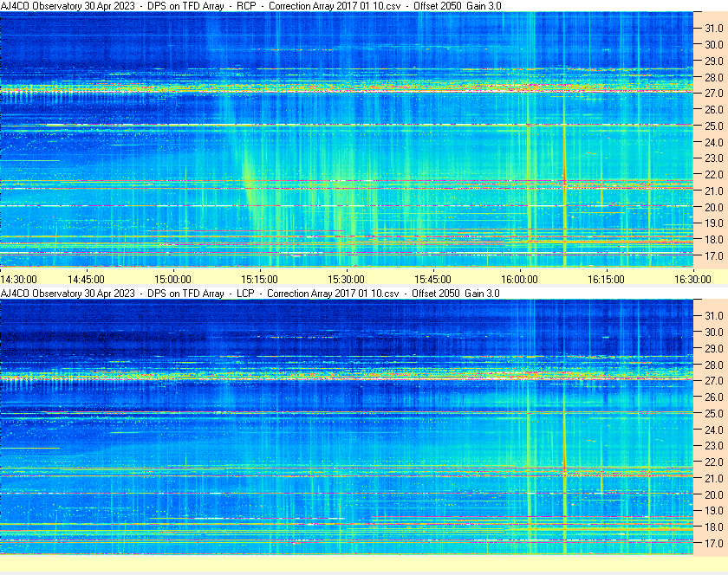Image resolution: width=728 pixels, height=575 pixels.
Task: Click the 16:30:00 time axis label
Action: click(x=692, y=280)
